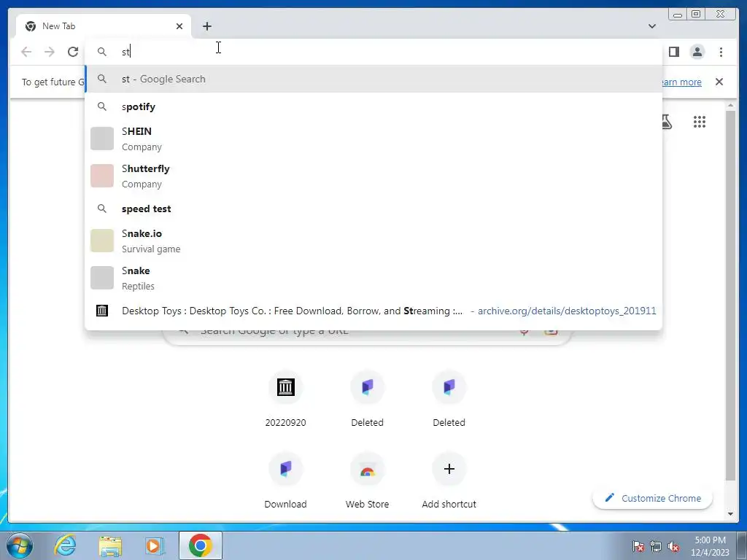Open Chrome's three-dot menu
The width and height of the screenshot is (747, 560).
[x=721, y=52]
